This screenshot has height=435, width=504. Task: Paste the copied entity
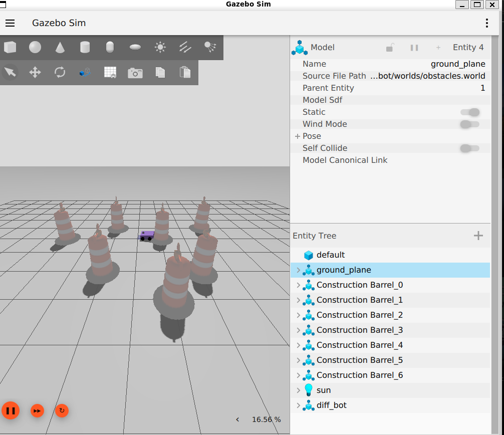185,72
